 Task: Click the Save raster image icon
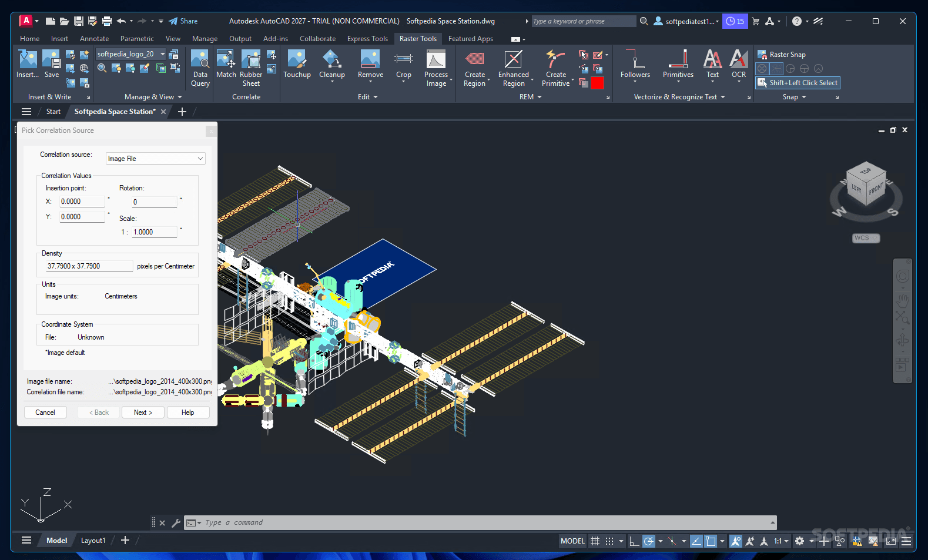click(x=52, y=63)
